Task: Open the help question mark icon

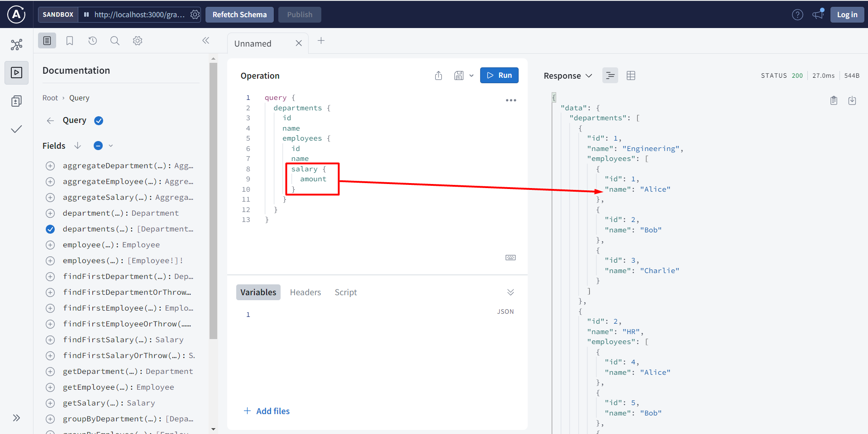Action: pyautogui.click(x=797, y=14)
